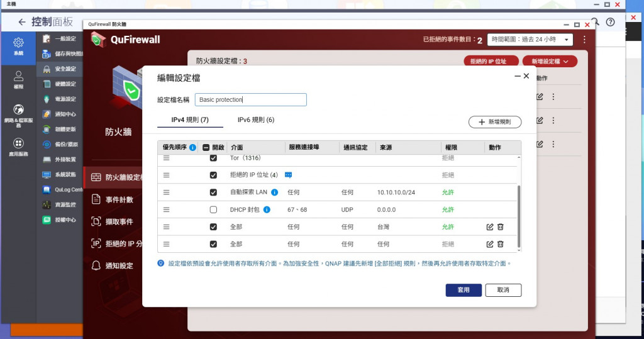Click the info icon next to 自動探索 LAN
The height and width of the screenshot is (339, 644).
[275, 192]
